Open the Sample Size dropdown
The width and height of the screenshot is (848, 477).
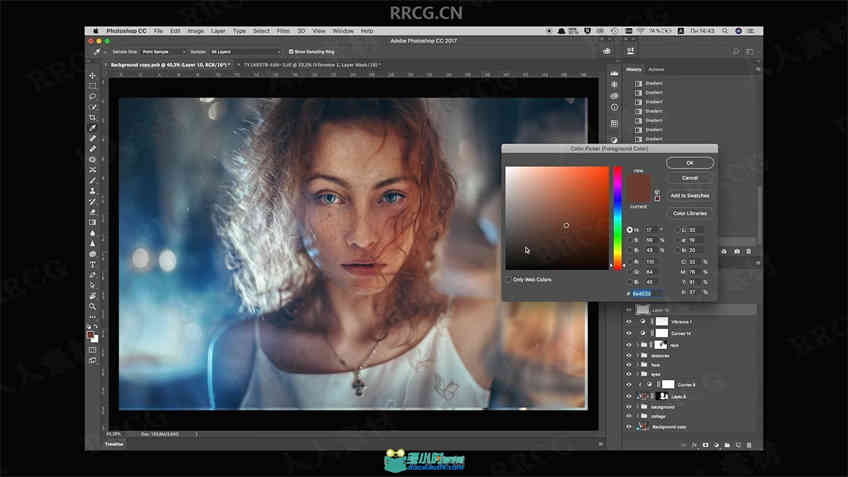(x=163, y=52)
